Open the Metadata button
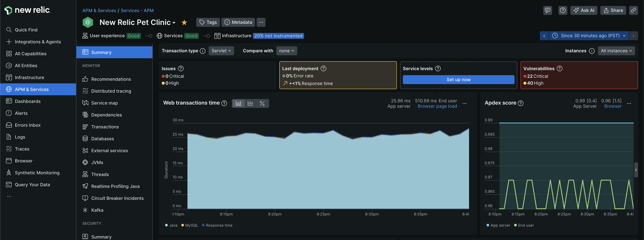The height and width of the screenshot is (240, 644). click(x=238, y=22)
